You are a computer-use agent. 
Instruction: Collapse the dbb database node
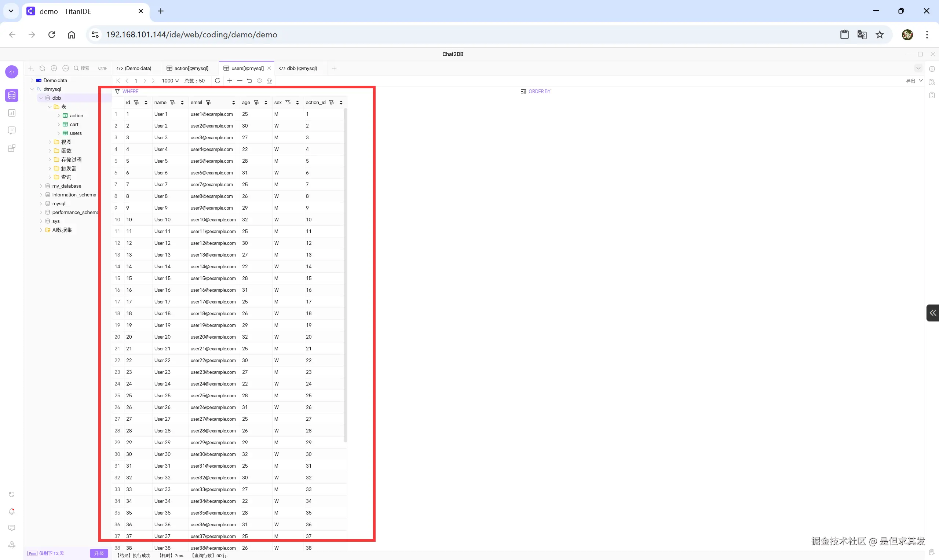coord(41,98)
